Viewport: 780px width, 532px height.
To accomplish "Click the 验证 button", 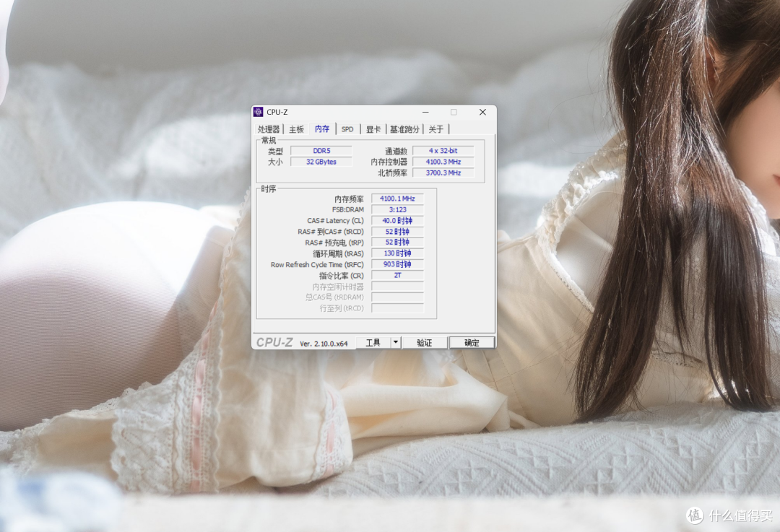I will 425,343.
